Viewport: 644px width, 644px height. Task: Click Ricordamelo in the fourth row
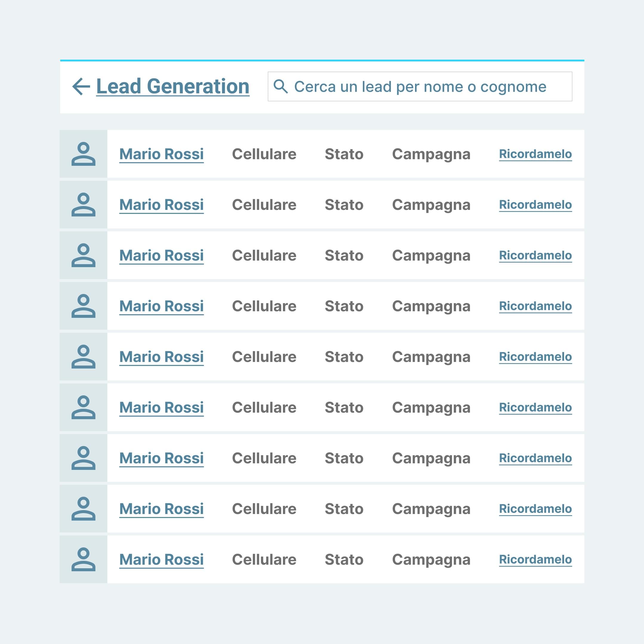click(x=535, y=306)
